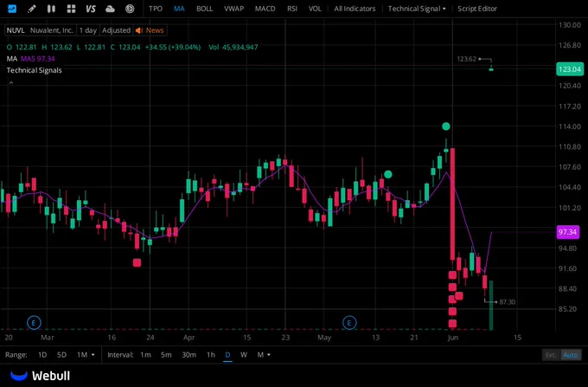Enable the VWAP indicator
The image size is (588, 387).
(x=233, y=9)
